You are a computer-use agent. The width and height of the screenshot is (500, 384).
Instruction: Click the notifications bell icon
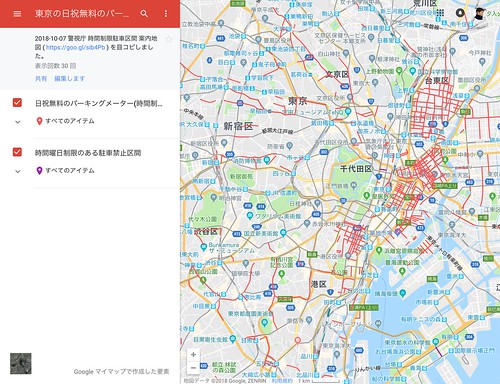coord(460,13)
